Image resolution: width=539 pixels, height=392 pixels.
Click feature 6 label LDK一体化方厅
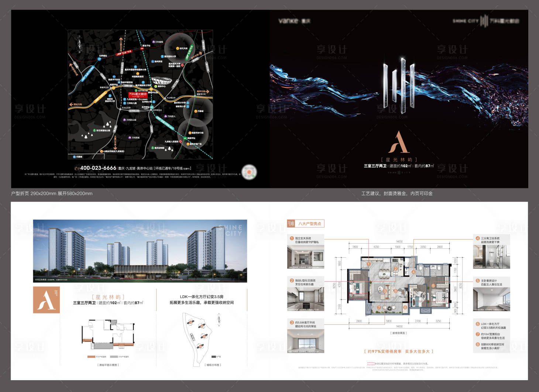(x=490, y=324)
